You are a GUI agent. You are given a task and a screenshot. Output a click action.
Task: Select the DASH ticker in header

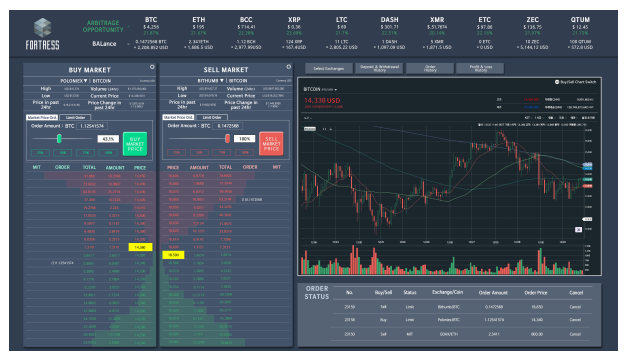(x=389, y=20)
